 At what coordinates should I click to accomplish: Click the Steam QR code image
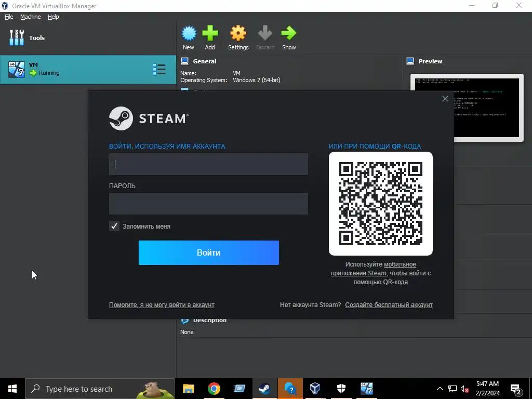coord(381,204)
